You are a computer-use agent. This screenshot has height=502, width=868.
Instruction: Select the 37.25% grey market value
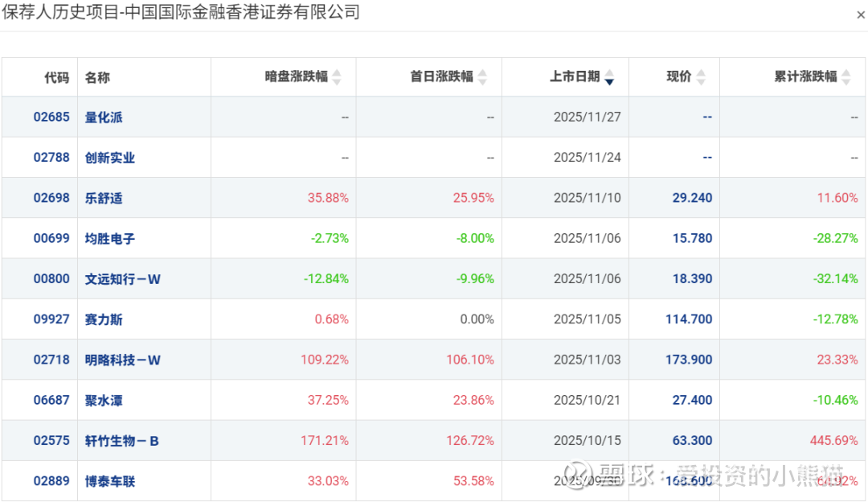pyautogui.click(x=328, y=400)
